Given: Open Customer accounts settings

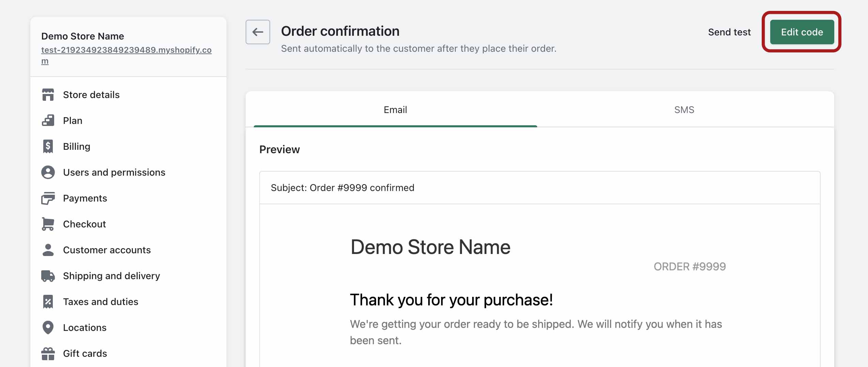Looking at the screenshot, I should coord(107,250).
